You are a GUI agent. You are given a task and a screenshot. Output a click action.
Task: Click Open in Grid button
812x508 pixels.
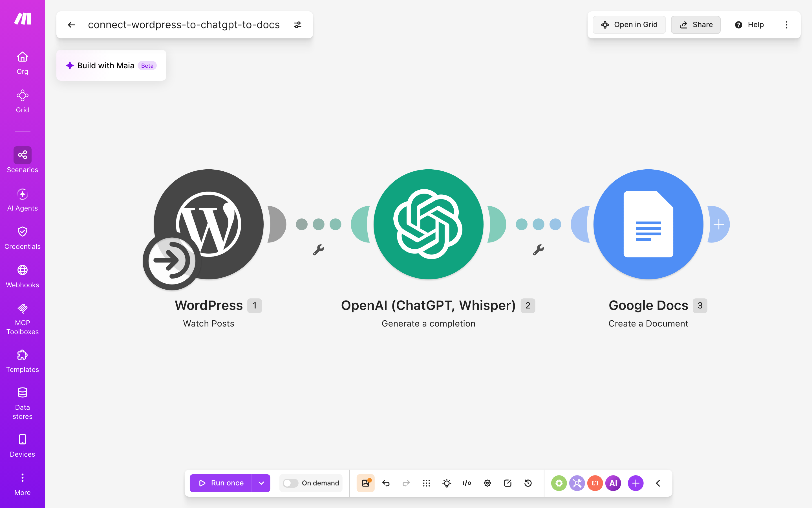pos(629,25)
